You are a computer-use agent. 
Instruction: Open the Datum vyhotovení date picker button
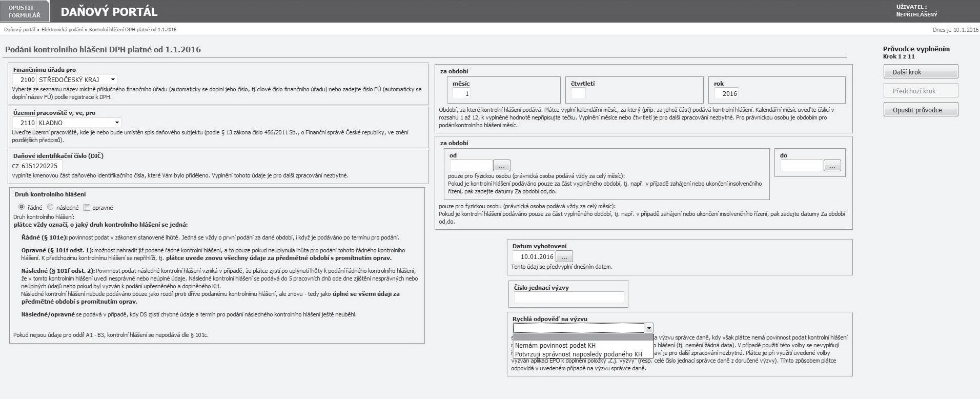pyautogui.click(x=564, y=256)
